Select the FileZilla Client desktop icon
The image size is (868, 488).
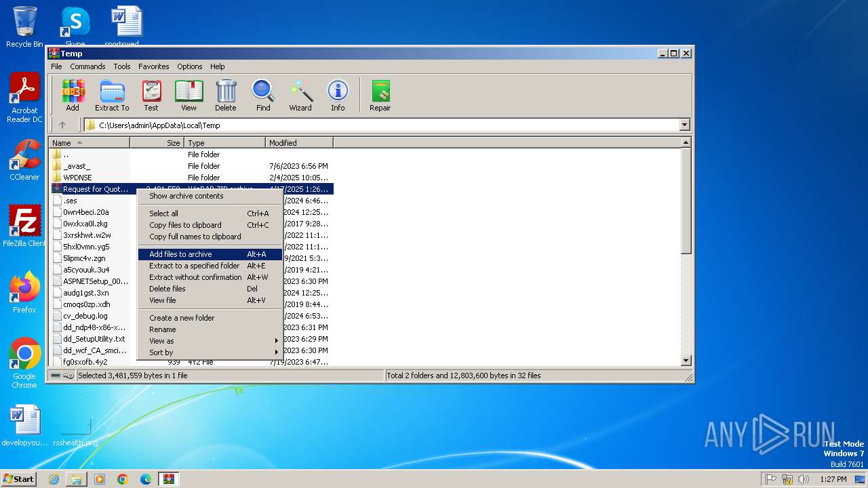[x=24, y=226]
